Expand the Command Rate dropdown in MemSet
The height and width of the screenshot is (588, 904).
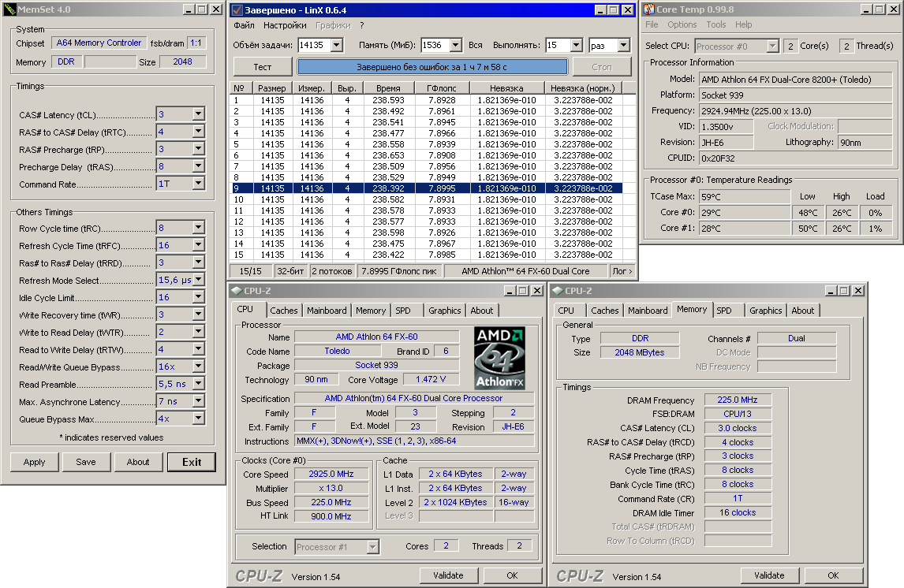pos(198,184)
